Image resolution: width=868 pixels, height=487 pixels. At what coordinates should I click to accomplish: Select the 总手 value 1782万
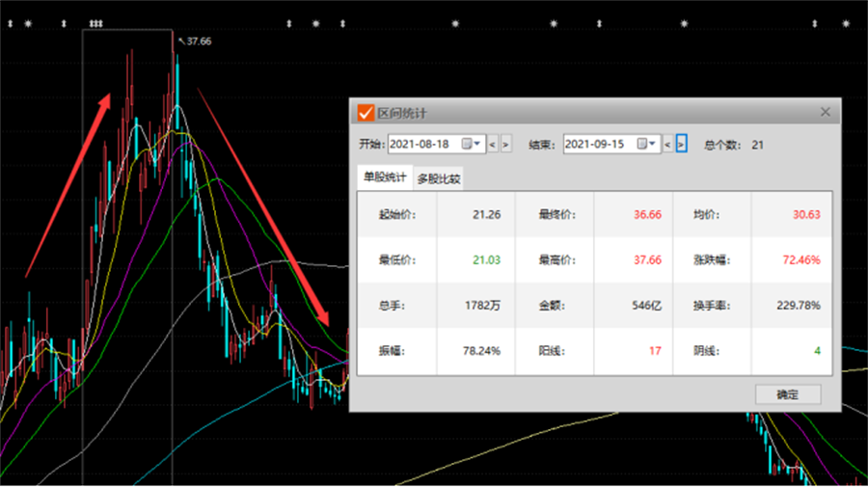[482, 306]
